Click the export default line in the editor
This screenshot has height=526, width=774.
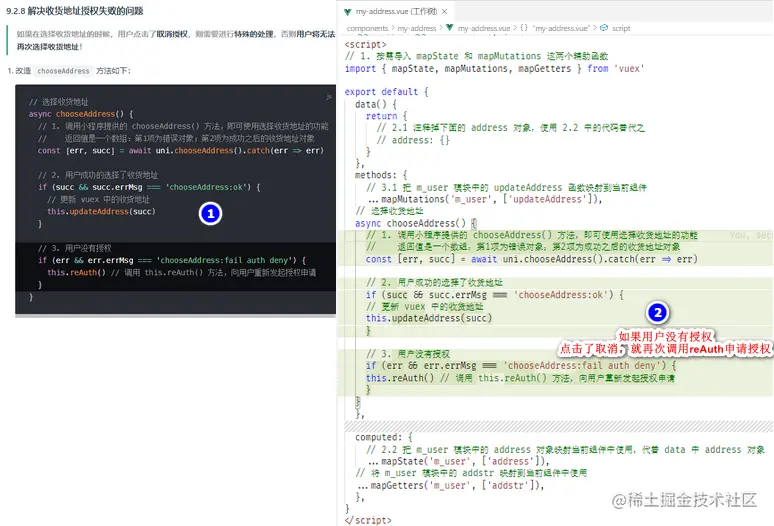pyautogui.click(x=386, y=92)
